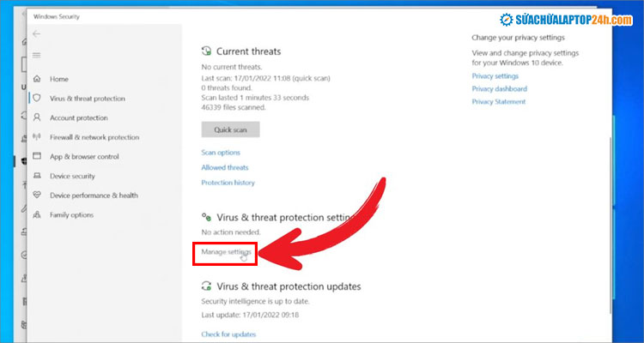Open the Allowed threats link
This screenshot has width=644, height=343.
click(225, 167)
